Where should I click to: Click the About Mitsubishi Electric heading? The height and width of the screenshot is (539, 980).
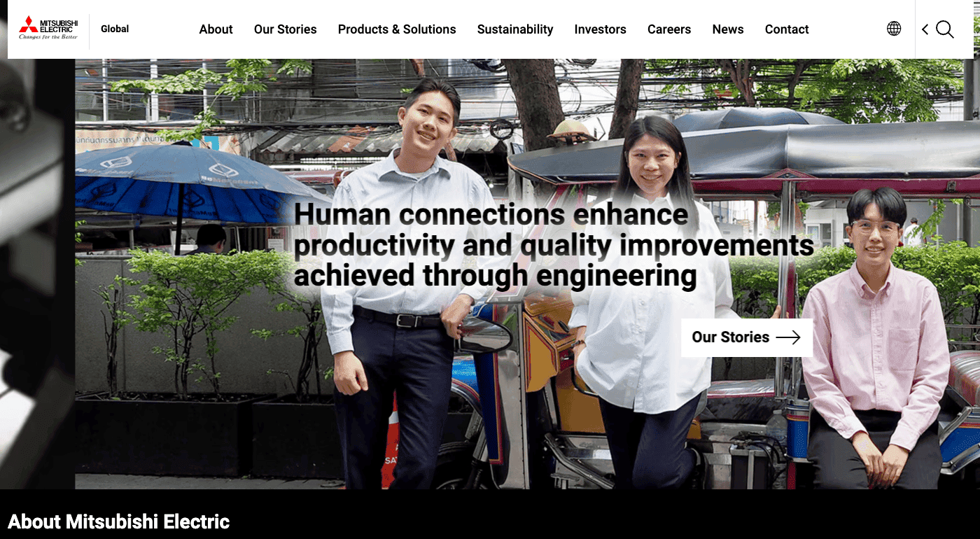(x=118, y=521)
